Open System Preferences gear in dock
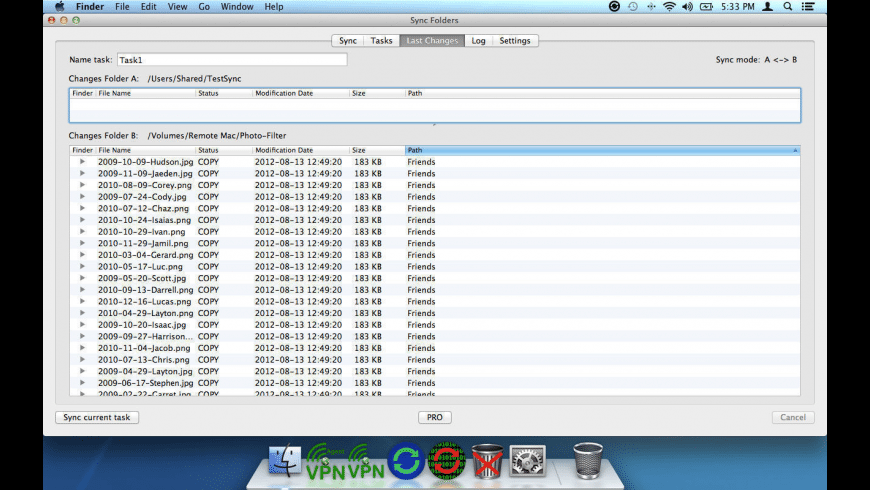Screen dimensions: 870x490 pos(527,461)
